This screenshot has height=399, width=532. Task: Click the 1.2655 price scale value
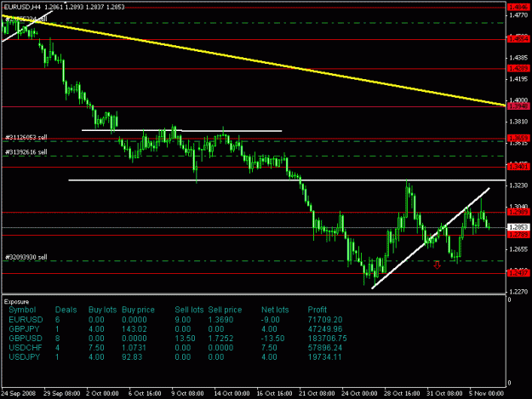pos(518,249)
